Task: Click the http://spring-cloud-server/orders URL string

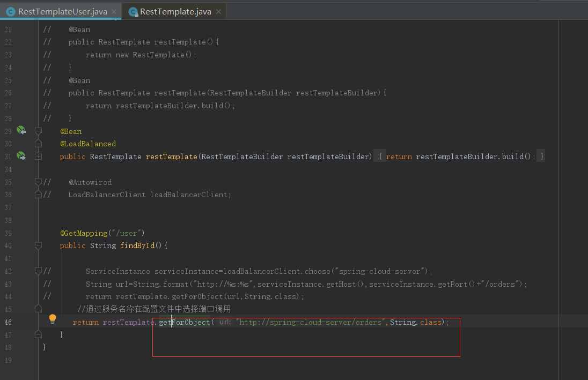Action: (x=311, y=322)
